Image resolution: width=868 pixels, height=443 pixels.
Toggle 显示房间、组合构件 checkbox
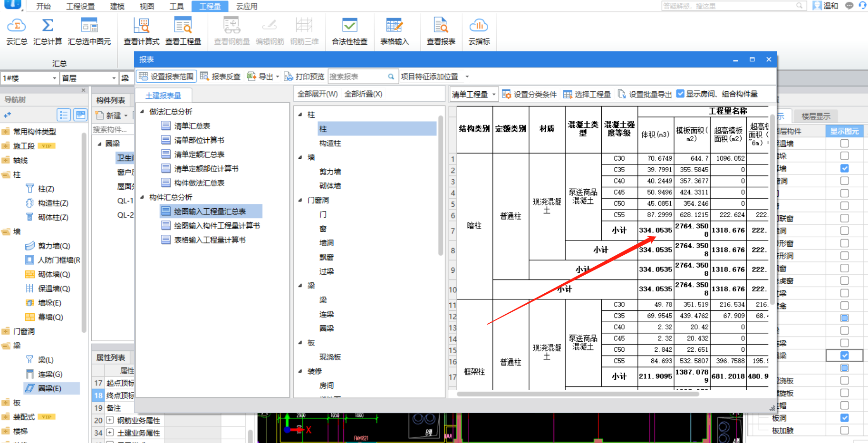coord(680,94)
